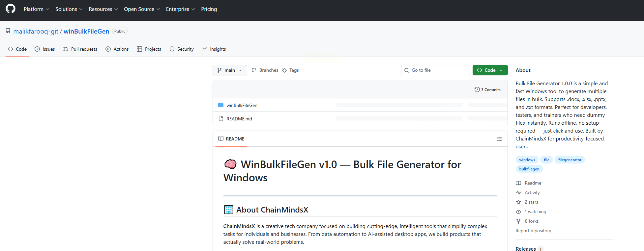Open the malikfarooq-git profile link

click(36, 31)
